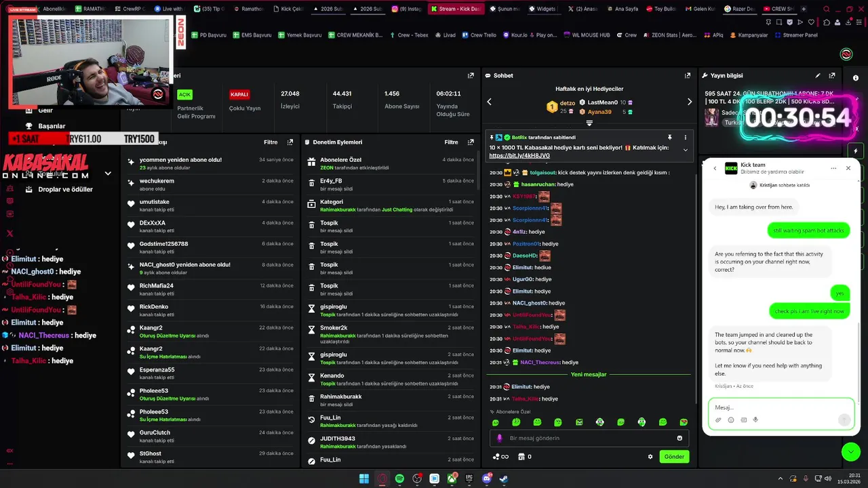Send message in Kick support chat
Image resolution: width=868 pixels, height=488 pixels.
tap(844, 420)
